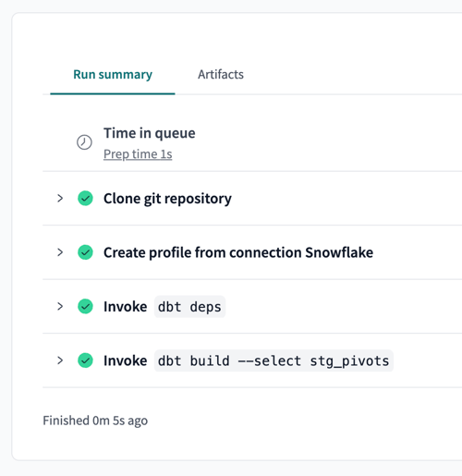This screenshot has width=462, height=476.
Task: Expand the Invoke dbt deps step chevron
Action: 60,306
